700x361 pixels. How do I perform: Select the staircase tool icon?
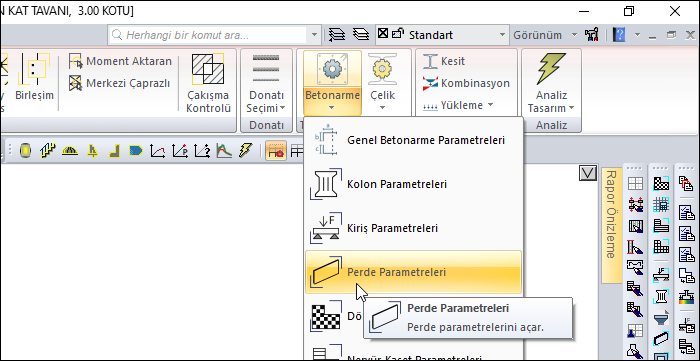point(47,151)
